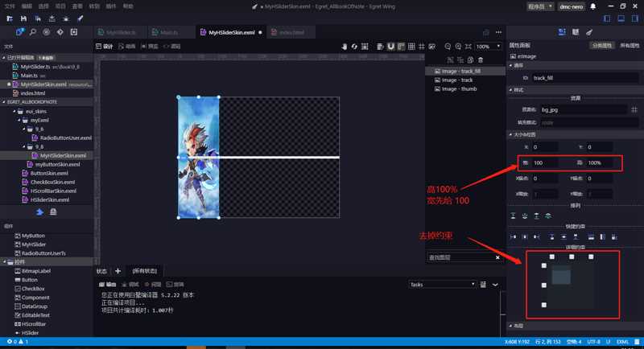Click the dmc-nero account button
The image size is (644, 349).
tap(572, 6)
